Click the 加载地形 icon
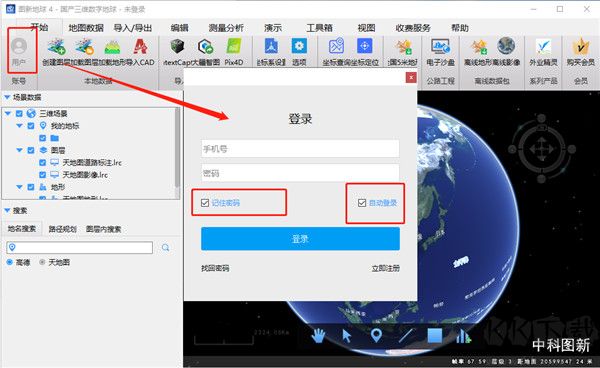 (112, 47)
